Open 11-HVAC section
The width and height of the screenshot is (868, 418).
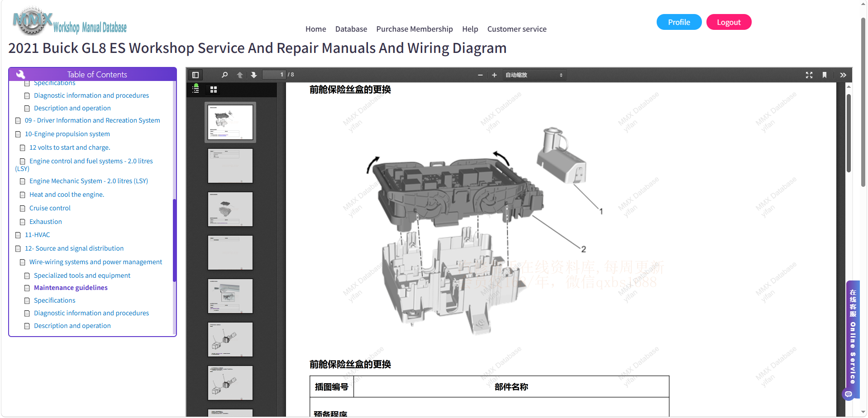point(38,235)
